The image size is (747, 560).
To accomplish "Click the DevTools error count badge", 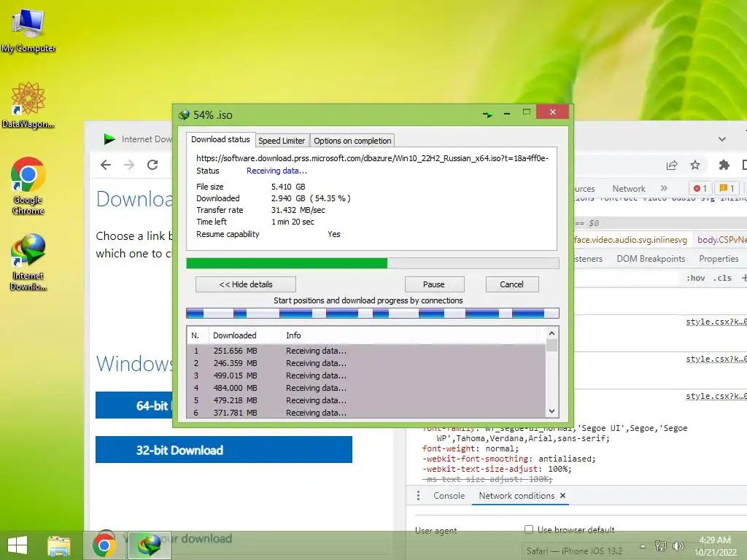I will click(700, 188).
